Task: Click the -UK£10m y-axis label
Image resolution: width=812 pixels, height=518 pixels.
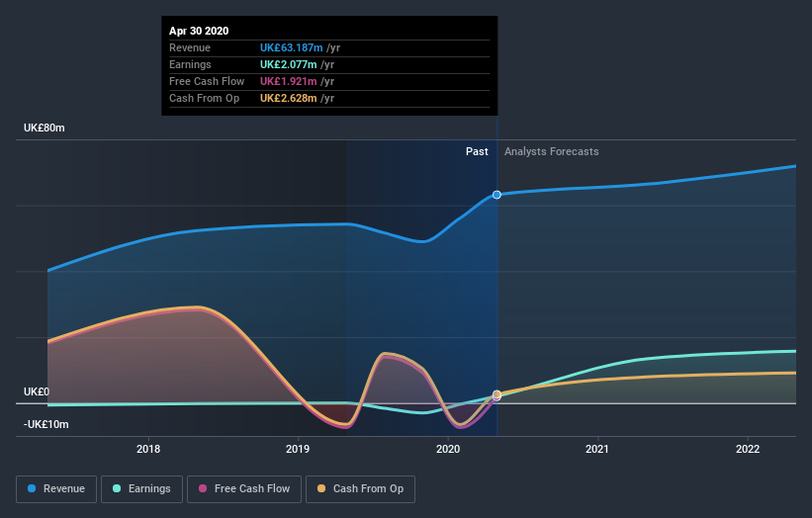Action: (46, 424)
